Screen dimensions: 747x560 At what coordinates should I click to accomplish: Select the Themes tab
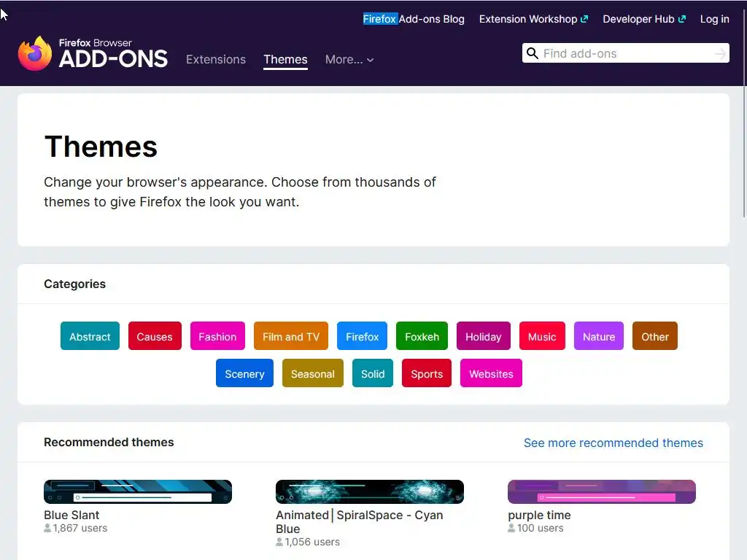(285, 60)
